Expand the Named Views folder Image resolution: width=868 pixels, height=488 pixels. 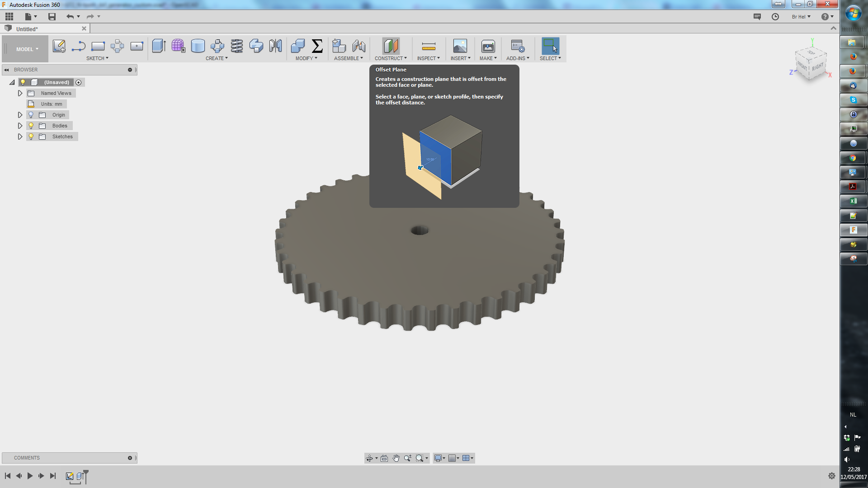pos(20,93)
